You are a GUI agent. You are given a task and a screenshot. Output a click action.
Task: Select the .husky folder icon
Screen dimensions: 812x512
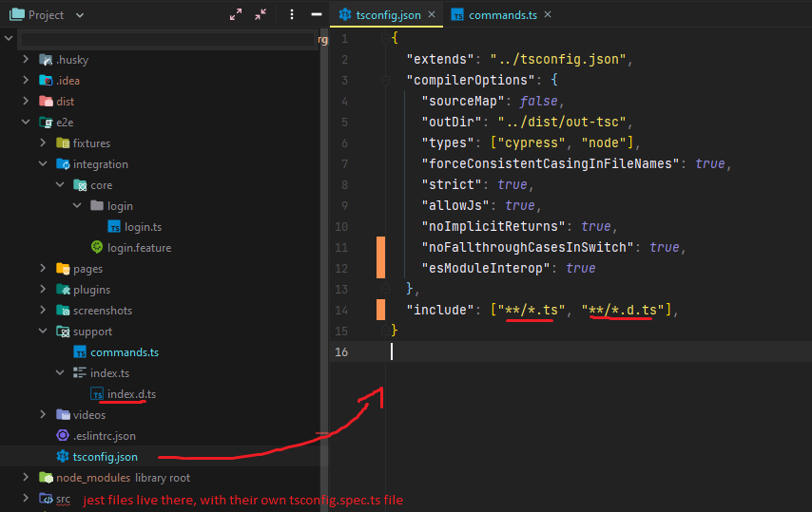[46, 60]
